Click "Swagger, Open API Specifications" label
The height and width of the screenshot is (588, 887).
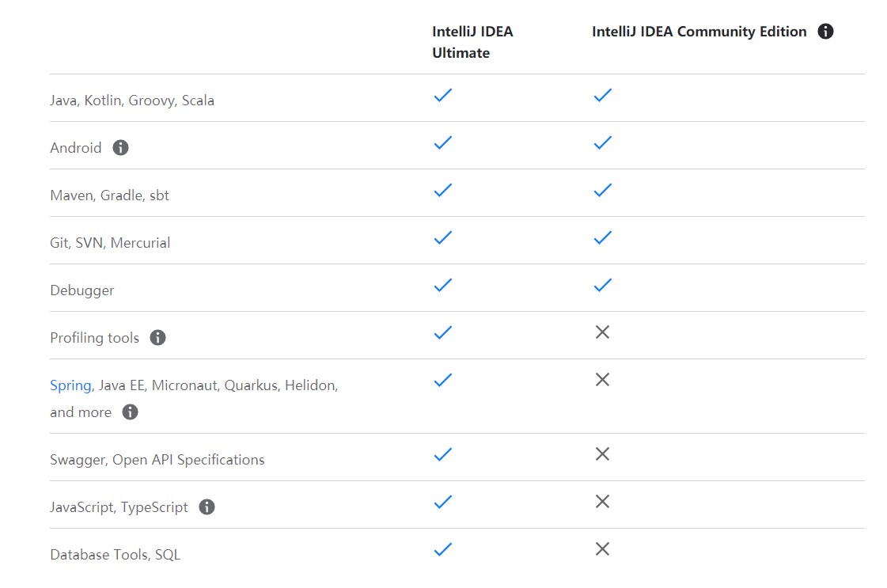click(x=157, y=460)
